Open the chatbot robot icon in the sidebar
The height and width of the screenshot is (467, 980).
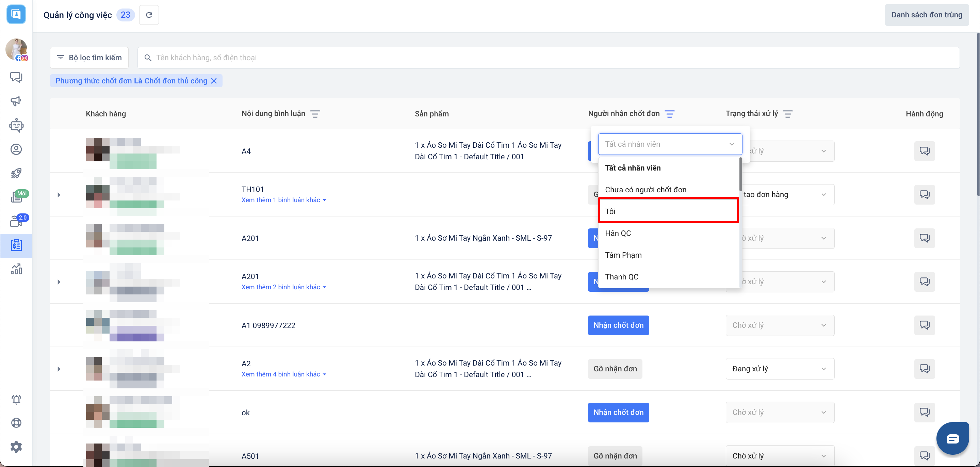tap(16, 125)
